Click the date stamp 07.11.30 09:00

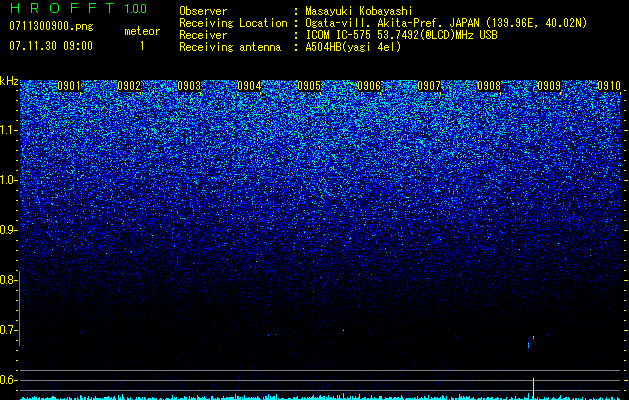coord(51,46)
